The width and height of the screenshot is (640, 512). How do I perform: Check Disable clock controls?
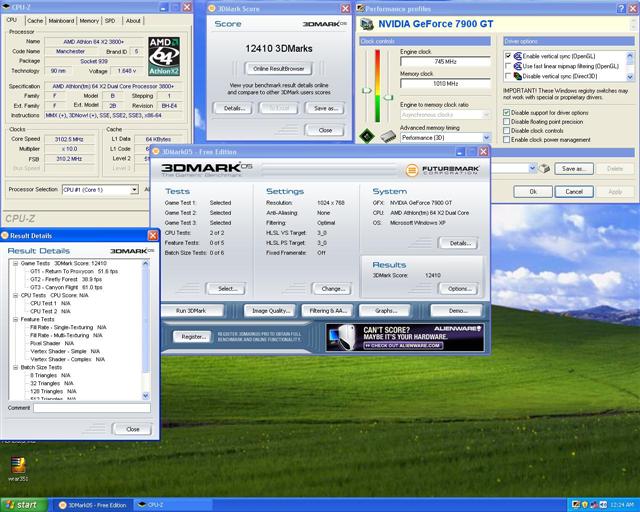pyautogui.click(x=507, y=131)
